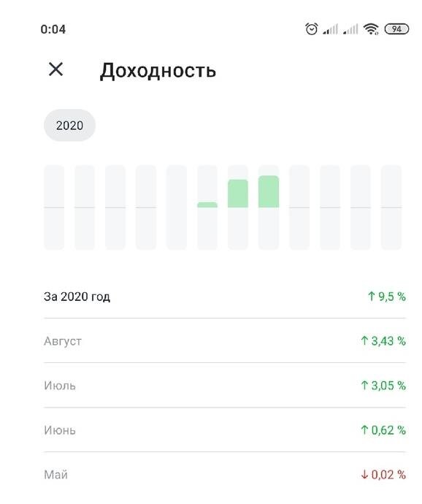The height and width of the screenshot is (504, 422).
Task: Select the July bar in chart
Action: (238, 207)
